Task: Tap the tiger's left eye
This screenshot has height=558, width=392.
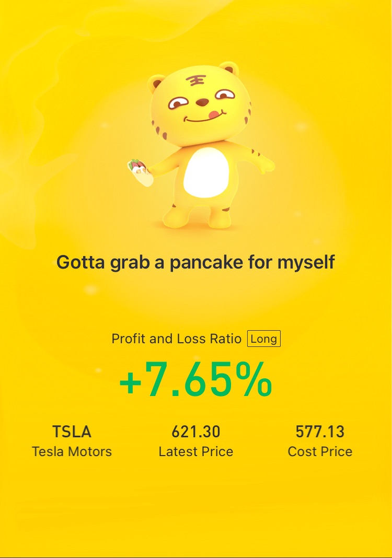Action: pos(178,103)
